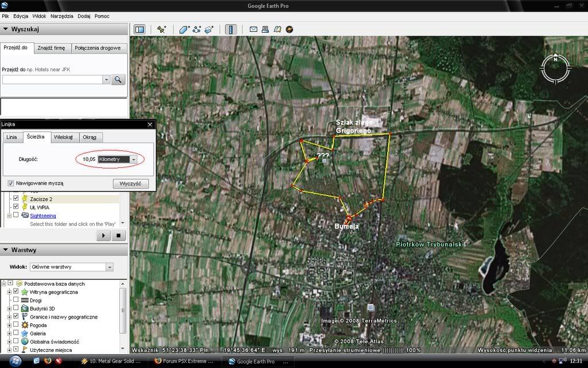588x368 pixels.
Task: Collapse the Warstwy panel triangle
Action: click(5, 250)
